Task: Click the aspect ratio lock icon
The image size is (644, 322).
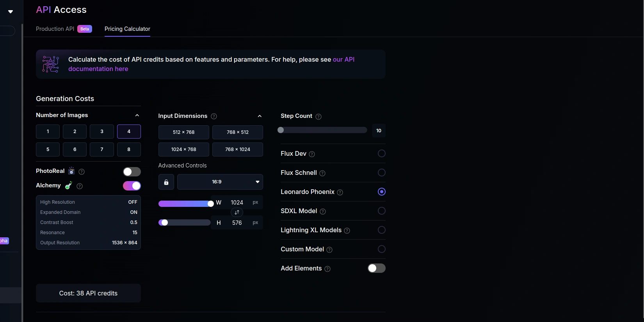Action: (166, 182)
